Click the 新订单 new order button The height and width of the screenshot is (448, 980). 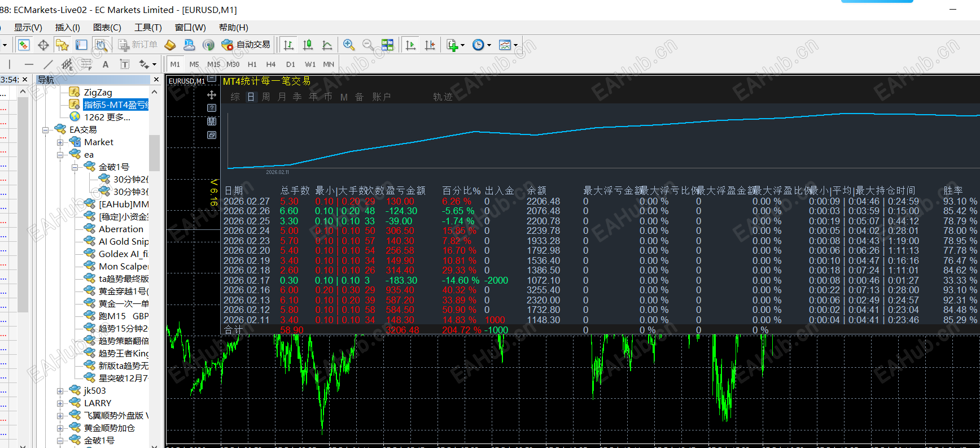[x=138, y=45]
